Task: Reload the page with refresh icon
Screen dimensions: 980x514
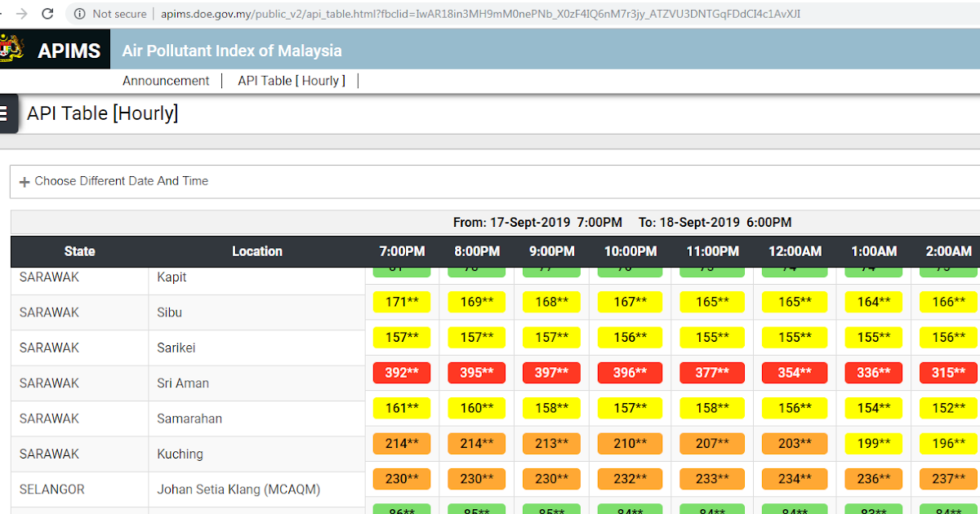Action: tap(47, 14)
